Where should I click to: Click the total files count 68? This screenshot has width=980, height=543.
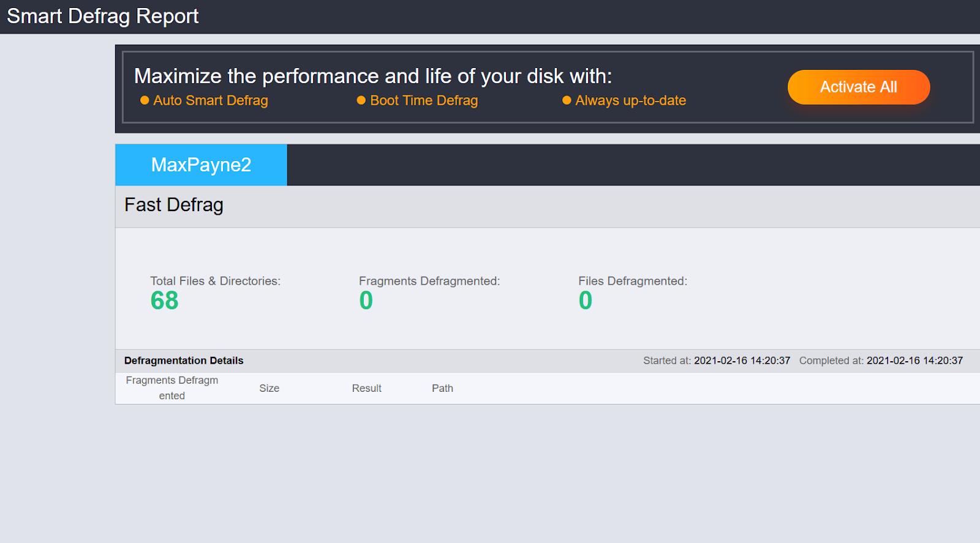[x=164, y=301]
